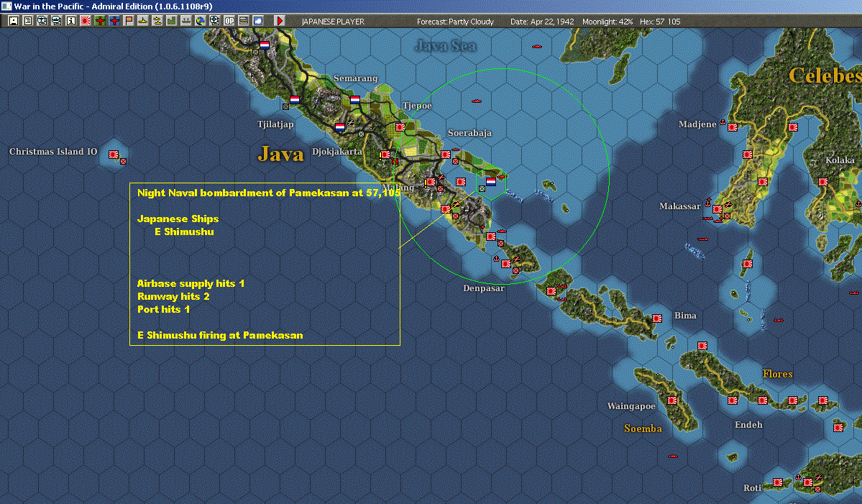This screenshot has width=862, height=504.
Task: Click the gray ship with arrows icon
Action: tap(185, 21)
